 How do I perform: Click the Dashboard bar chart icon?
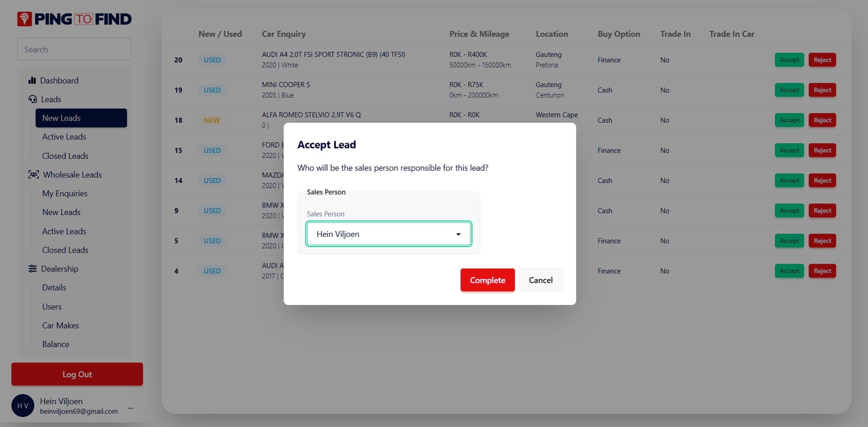tap(32, 81)
